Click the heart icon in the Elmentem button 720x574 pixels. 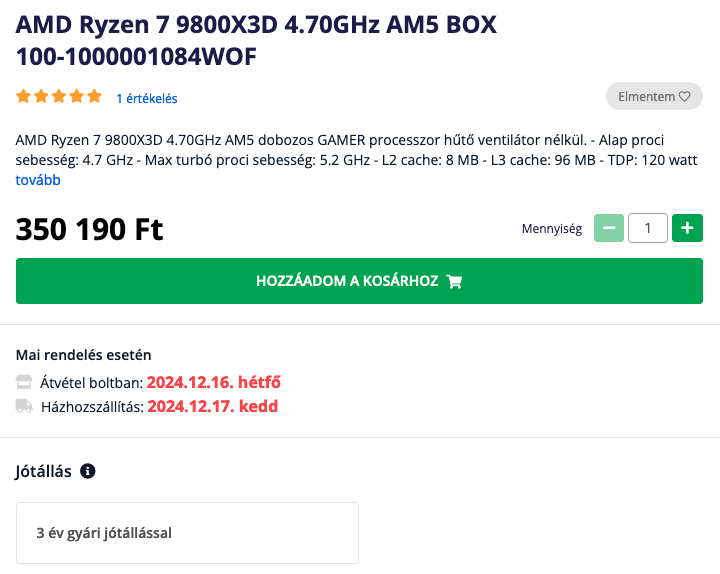coord(685,96)
